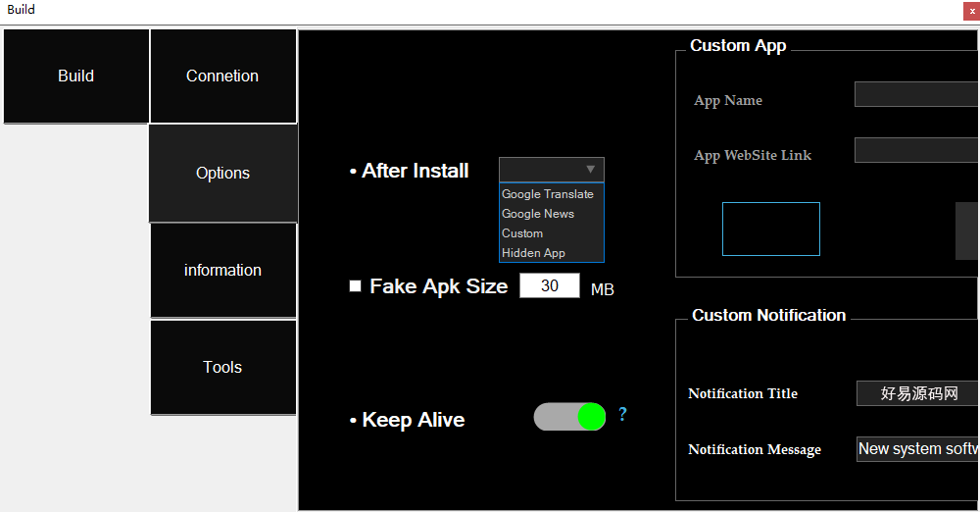Viewport: 980px width, 512px height.
Task: Click the blue-outlined app icon box
Action: (771, 230)
